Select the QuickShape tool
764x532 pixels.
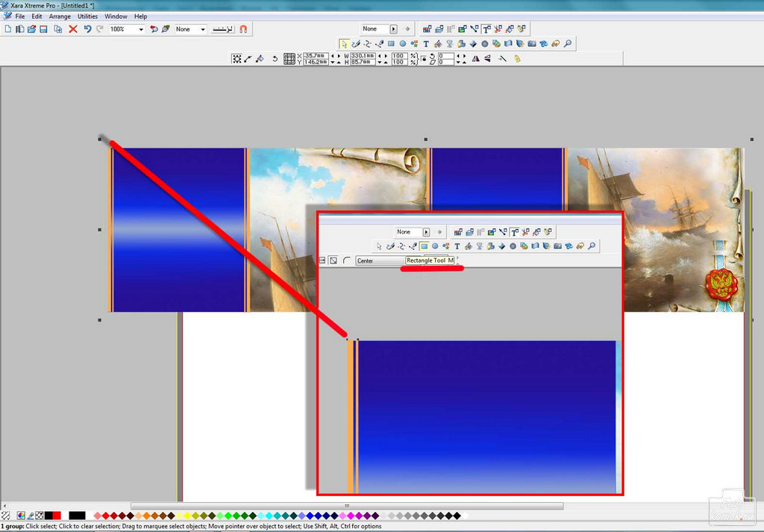pos(414,44)
